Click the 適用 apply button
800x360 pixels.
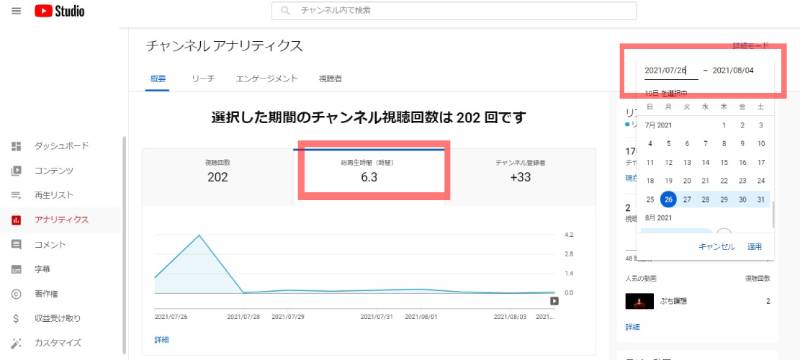tap(755, 247)
